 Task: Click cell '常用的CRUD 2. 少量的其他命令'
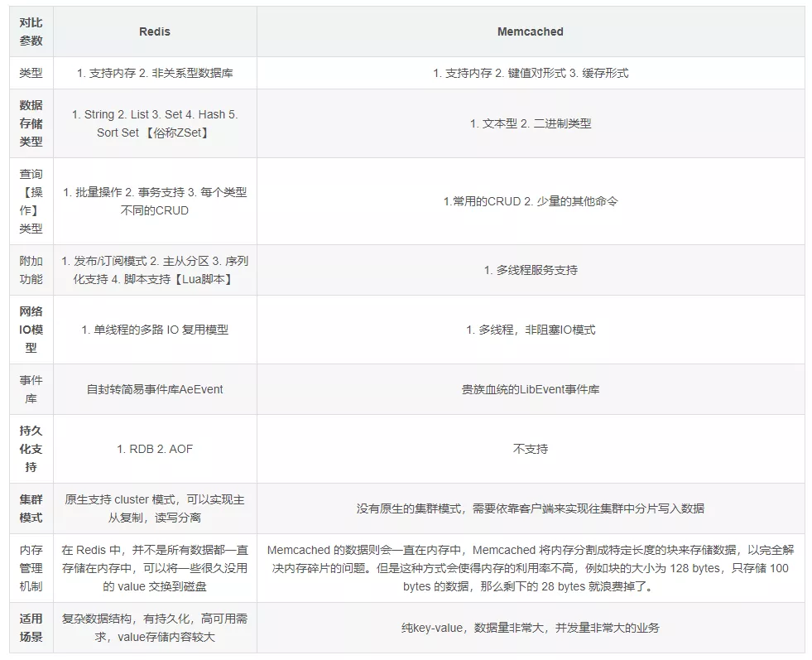[531, 201]
